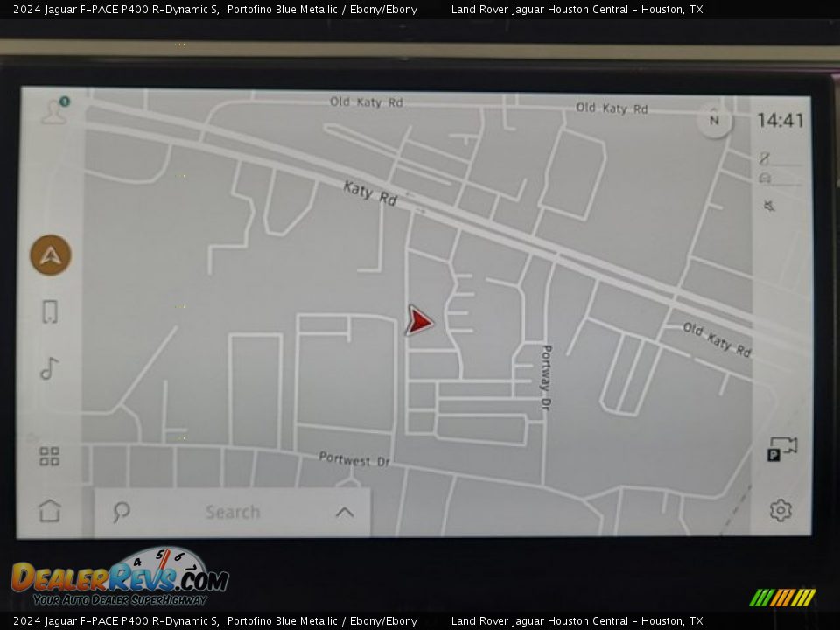The width and height of the screenshot is (840, 630).
Task: Tap the topmost right-panel status icon
Action: [x=765, y=157]
